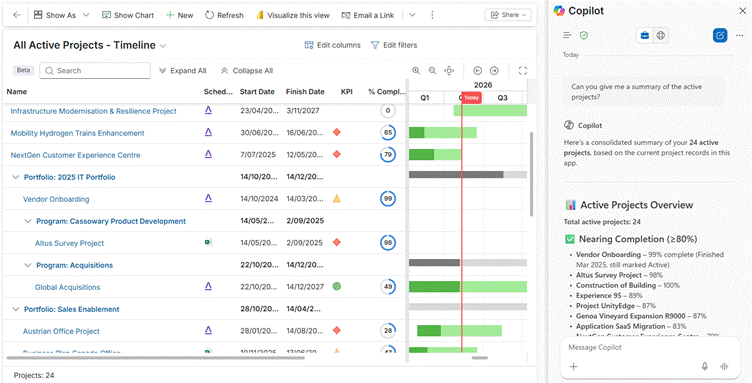Click the Copilot voice waveform icon

724,367
